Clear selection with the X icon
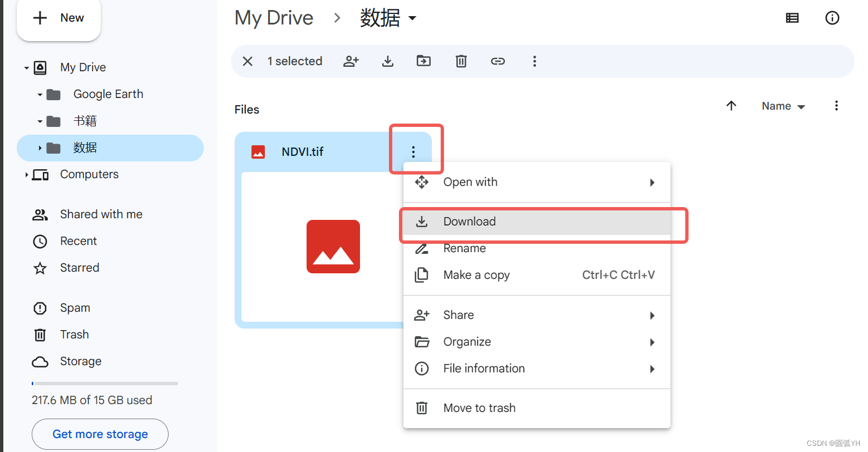 248,61
